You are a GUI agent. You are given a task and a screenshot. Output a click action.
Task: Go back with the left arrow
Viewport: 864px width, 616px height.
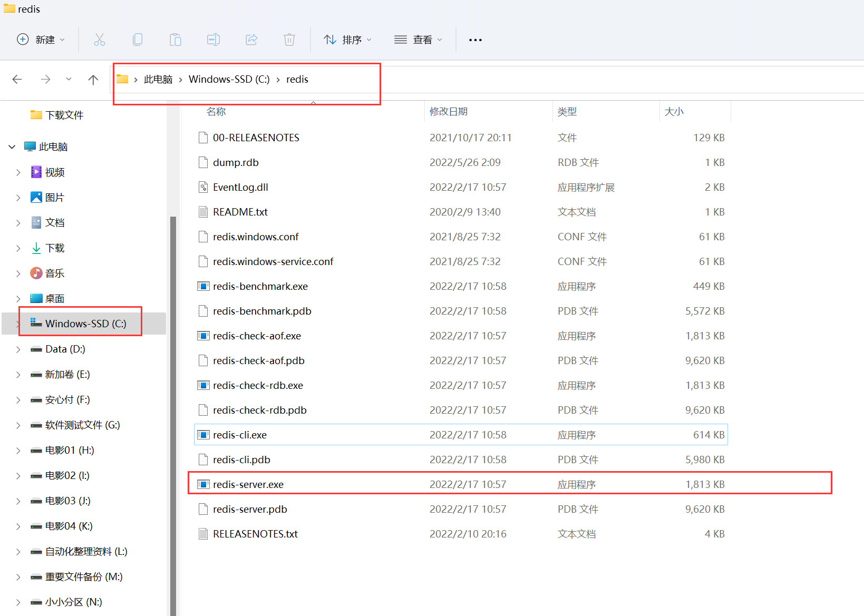pyautogui.click(x=17, y=80)
